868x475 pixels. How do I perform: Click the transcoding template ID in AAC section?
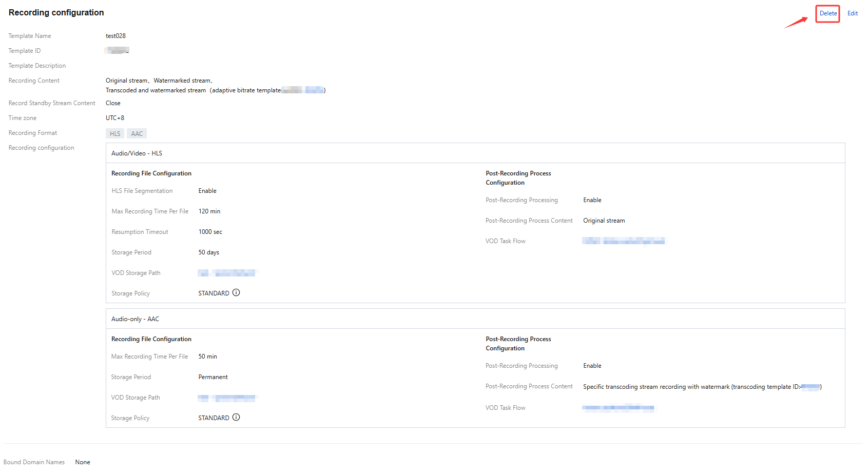[810, 387]
